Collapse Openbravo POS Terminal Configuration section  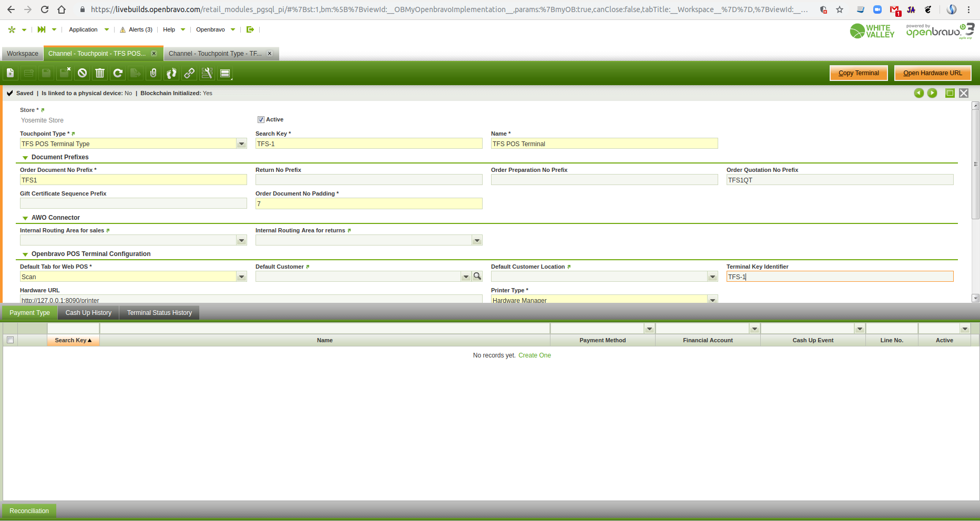coord(25,254)
